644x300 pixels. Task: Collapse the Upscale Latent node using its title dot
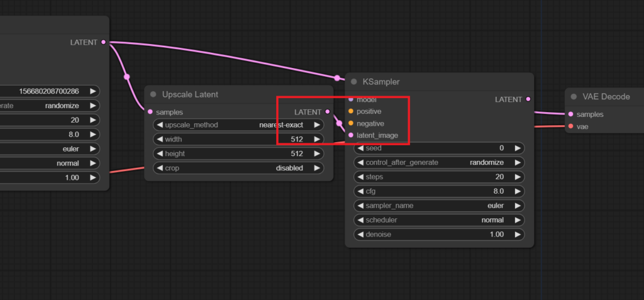153,94
